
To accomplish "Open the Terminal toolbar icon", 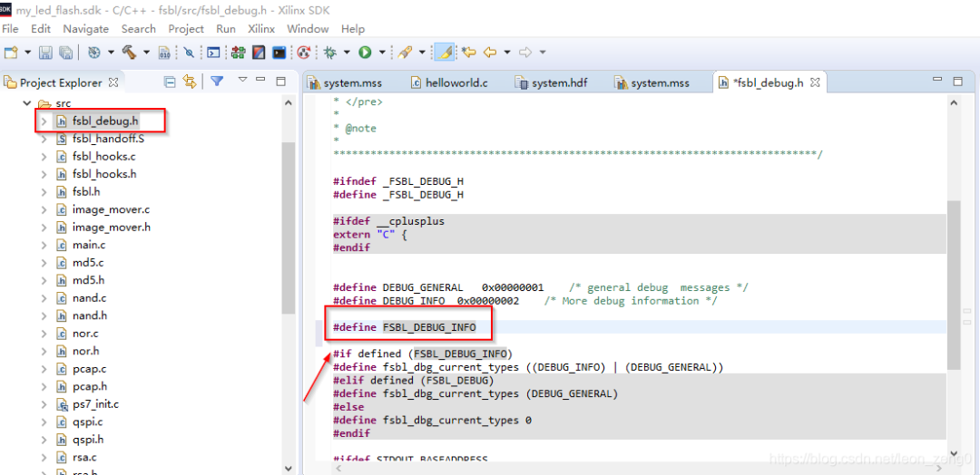I will pos(213,53).
